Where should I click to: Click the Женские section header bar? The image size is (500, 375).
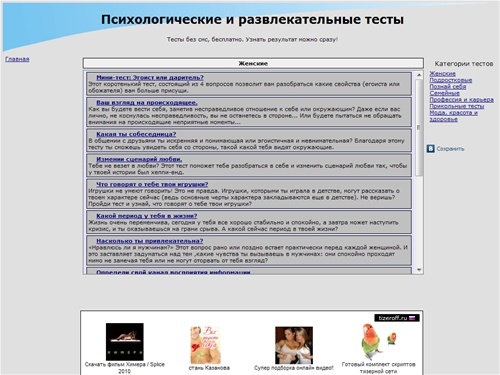pos(253,63)
